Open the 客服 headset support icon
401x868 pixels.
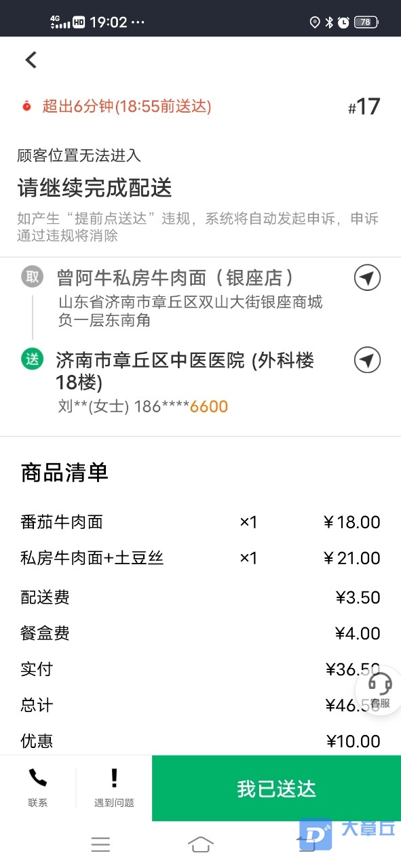click(x=381, y=690)
